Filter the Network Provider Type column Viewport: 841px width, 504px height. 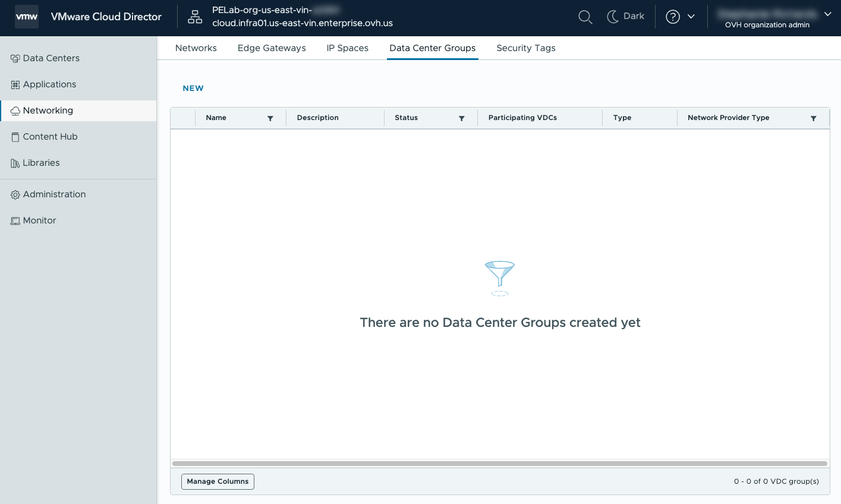pos(814,118)
